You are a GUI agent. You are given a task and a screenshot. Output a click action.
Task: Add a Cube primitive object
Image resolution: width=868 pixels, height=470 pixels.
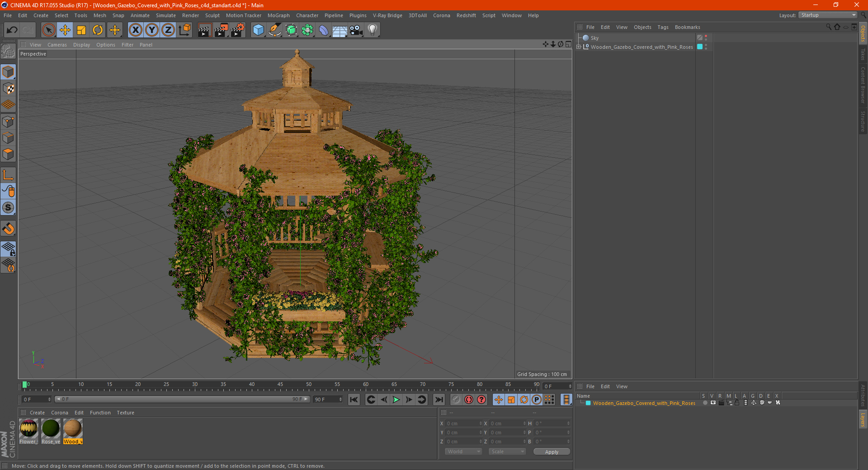click(258, 30)
